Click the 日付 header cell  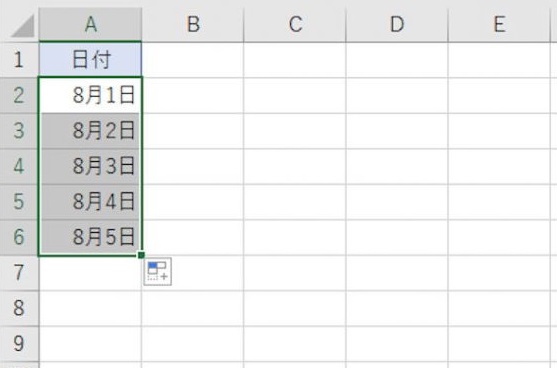tap(90, 60)
